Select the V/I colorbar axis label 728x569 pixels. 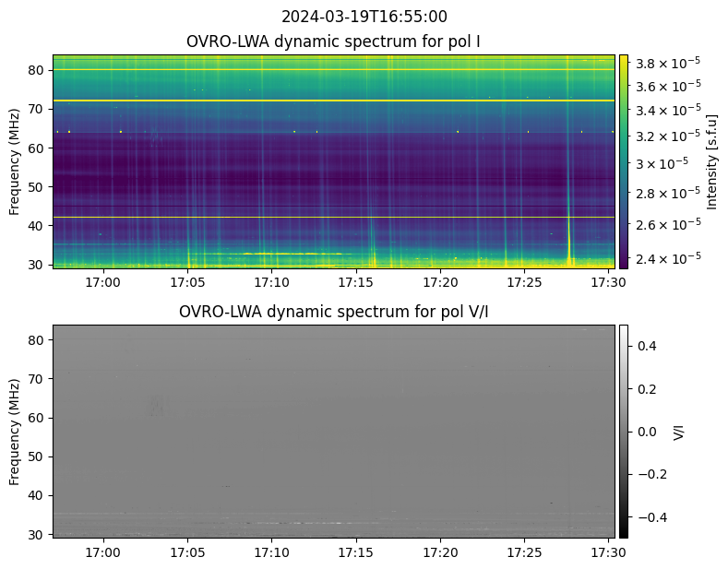[x=679, y=431]
